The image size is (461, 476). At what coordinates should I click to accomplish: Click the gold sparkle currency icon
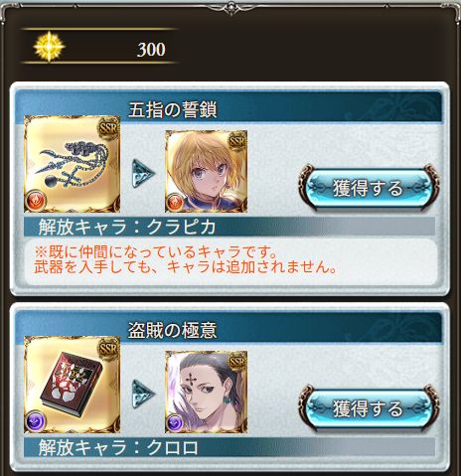pos(49,47)
